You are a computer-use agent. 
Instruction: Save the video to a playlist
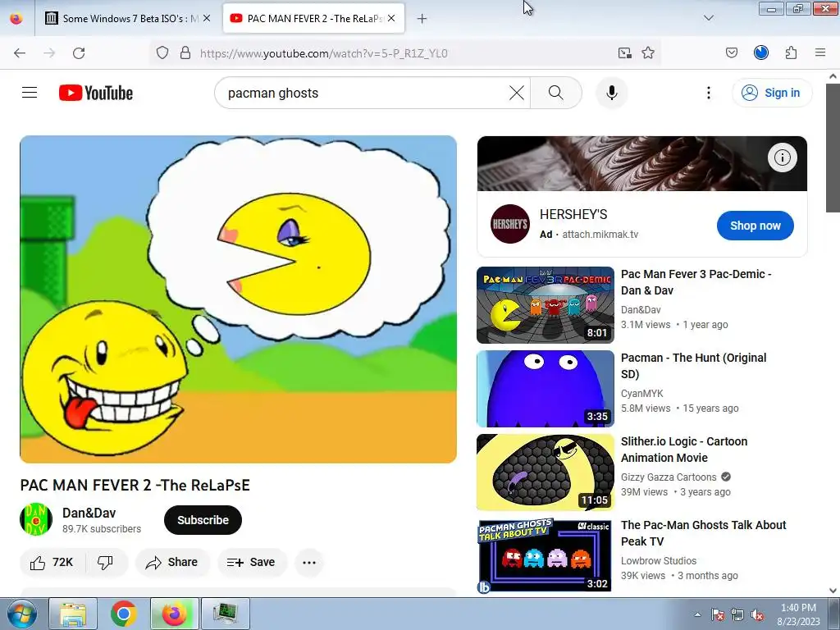(251, 562)
